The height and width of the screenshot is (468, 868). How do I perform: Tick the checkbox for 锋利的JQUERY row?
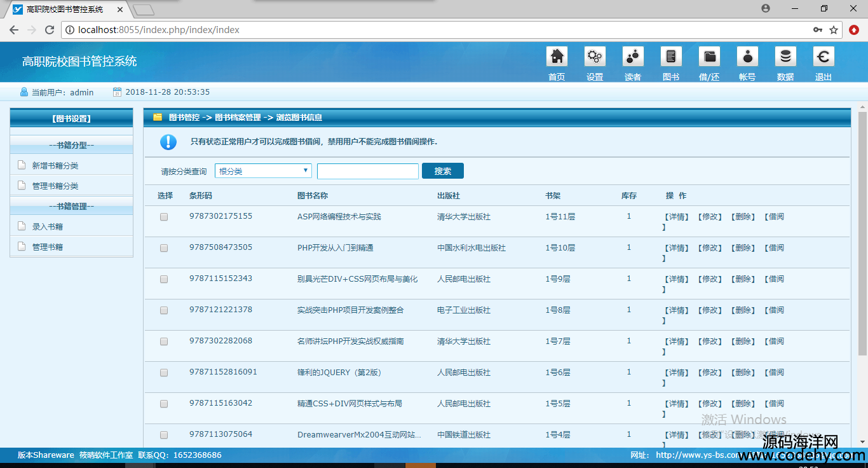[x=164, y=373]
